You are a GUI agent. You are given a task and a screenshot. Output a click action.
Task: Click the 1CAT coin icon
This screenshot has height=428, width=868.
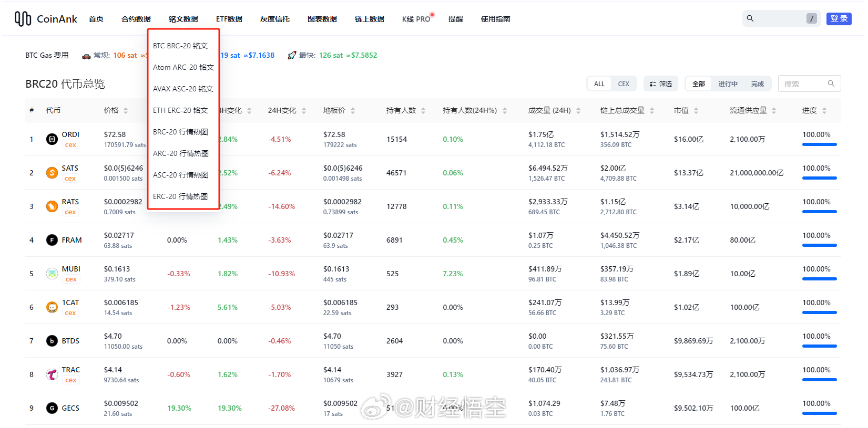pyautogui.click(x=52, y=307)
